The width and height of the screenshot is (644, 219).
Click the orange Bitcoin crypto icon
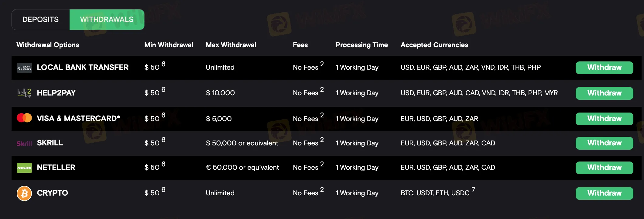[x=24, y=193]
